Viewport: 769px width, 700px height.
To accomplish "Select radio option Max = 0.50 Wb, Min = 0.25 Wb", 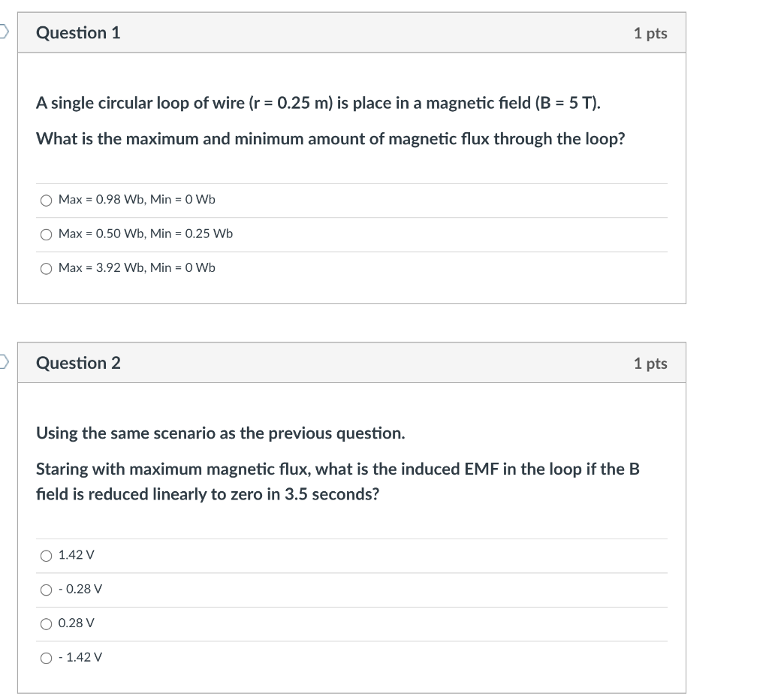I will (x=47, y=234).
